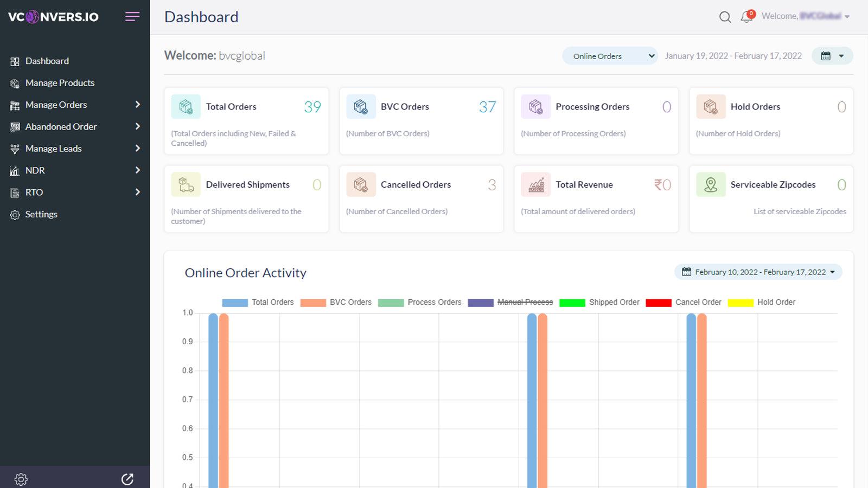
Task: Click the hamburger menu toggle icon
Action: pyautogui.click(x=132, y=17)
